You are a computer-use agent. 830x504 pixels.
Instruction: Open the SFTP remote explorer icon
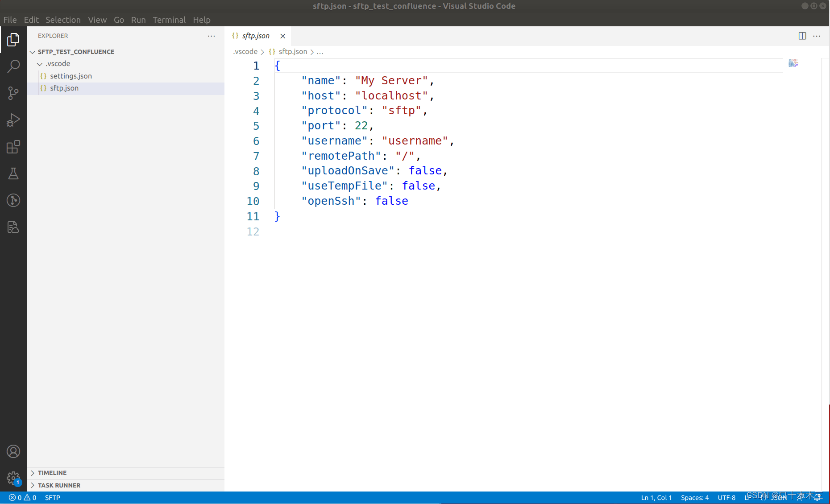pyautogui.click(x=13, y=227)
